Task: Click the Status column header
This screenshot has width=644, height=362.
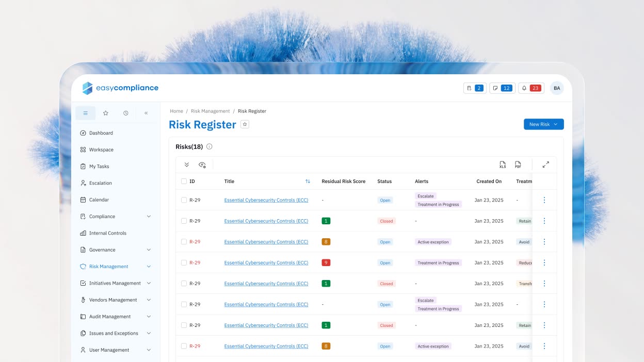Action: pos(384,182)
